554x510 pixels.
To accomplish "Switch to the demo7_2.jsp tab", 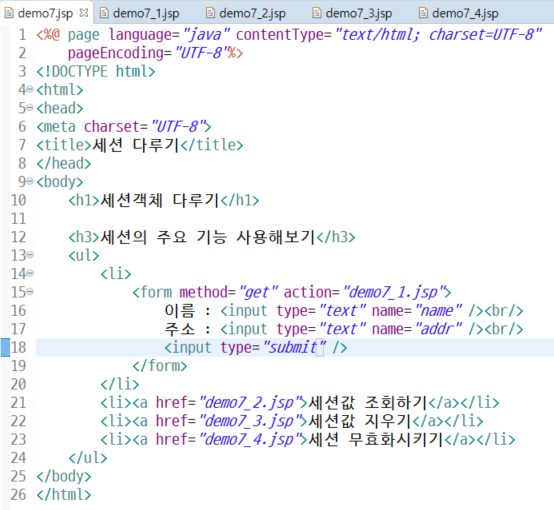I will 246,13.
